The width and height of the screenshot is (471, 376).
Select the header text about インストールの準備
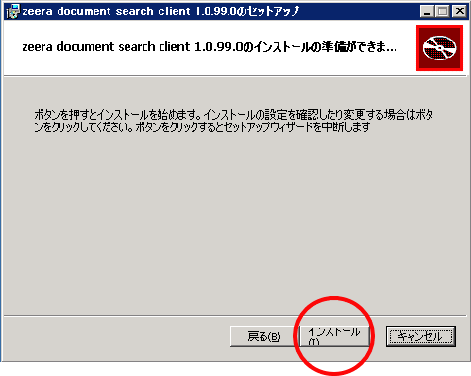pyautogui.click(x=210, y=47)
